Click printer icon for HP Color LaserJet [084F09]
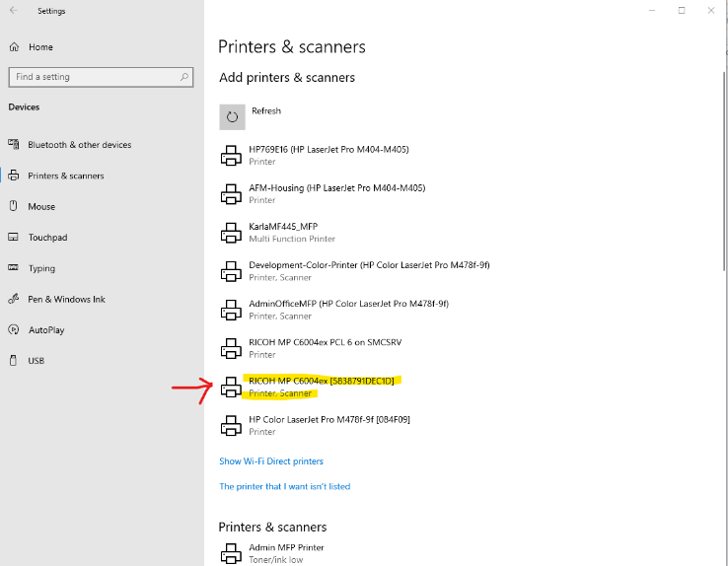 click(x=231, y=425)
